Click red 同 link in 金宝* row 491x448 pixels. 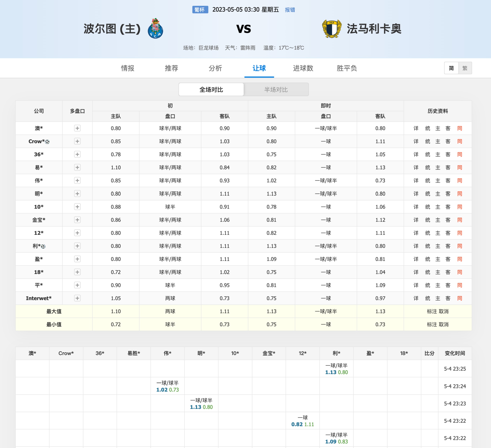(460, 220)
